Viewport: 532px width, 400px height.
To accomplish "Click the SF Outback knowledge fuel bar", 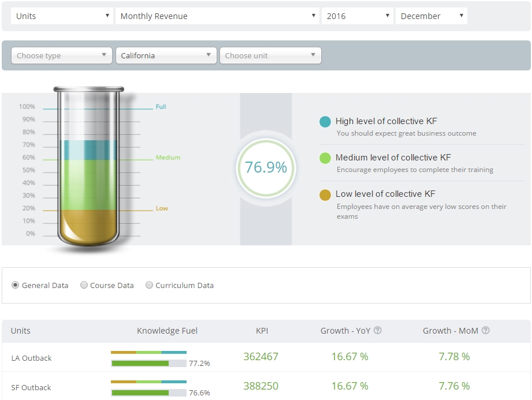I will pyautogui.click(x=149, y=393).
